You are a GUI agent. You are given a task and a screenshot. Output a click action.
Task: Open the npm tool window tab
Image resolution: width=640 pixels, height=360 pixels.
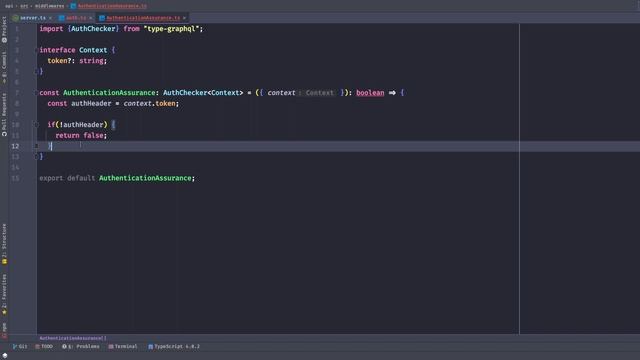(4, 330)
